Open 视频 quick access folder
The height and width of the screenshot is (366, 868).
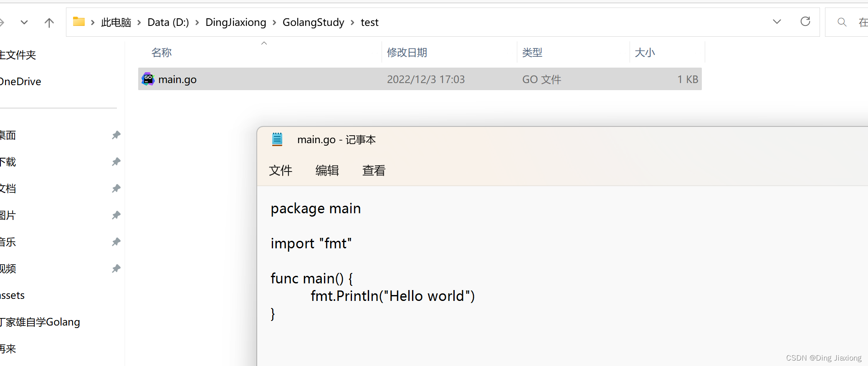[x=8, y=269]
